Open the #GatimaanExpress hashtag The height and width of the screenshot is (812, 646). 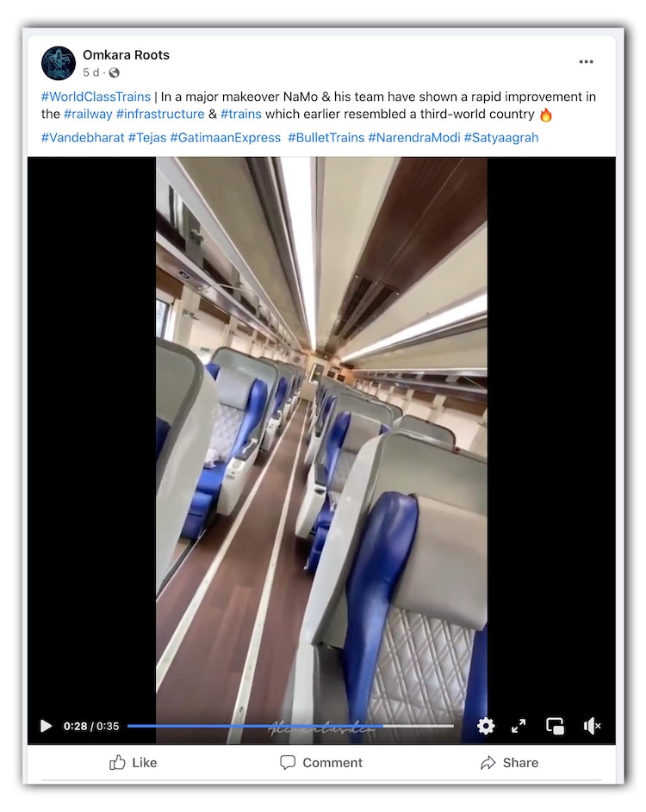click(x=225, y=138)
